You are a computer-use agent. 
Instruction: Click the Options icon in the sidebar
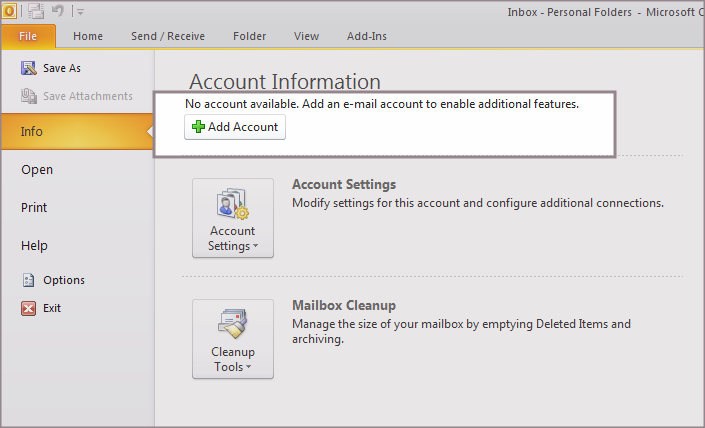(x=29, y=280)
